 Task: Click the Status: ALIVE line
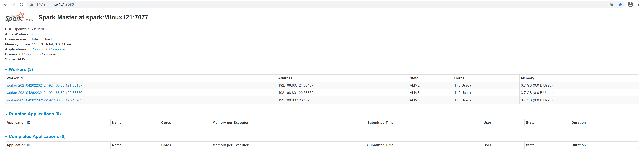16,59
